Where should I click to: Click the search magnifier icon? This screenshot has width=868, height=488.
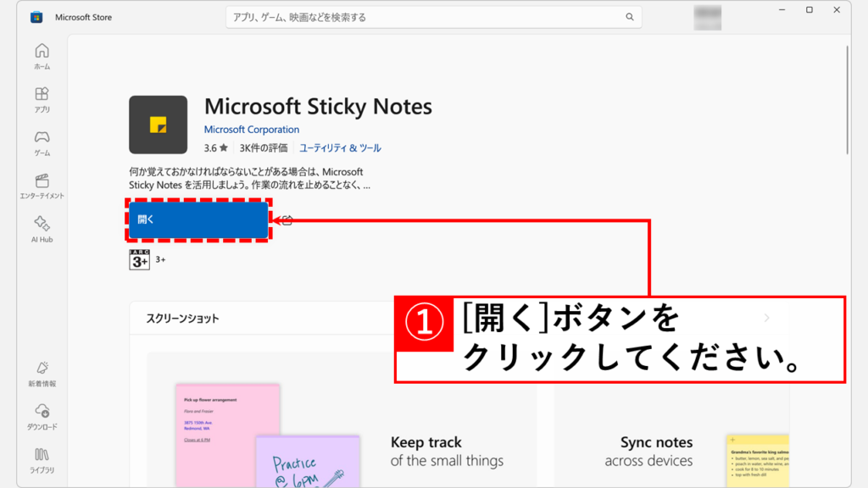(630, 17)
